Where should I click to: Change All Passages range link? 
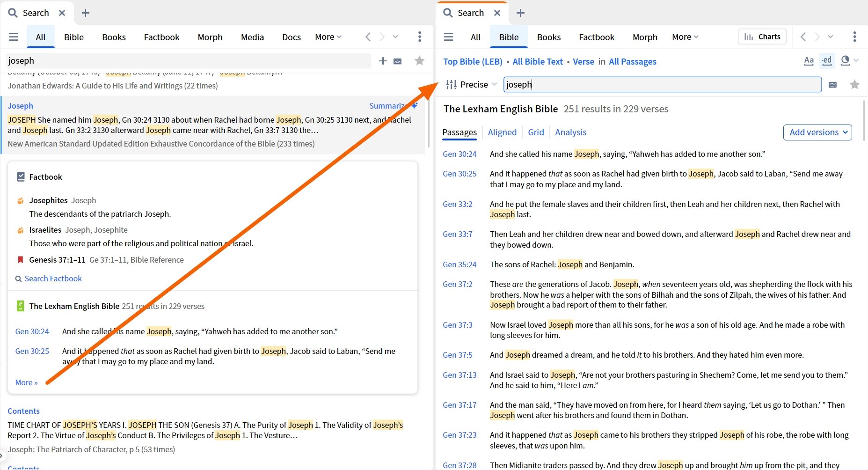tap(632, 62)
